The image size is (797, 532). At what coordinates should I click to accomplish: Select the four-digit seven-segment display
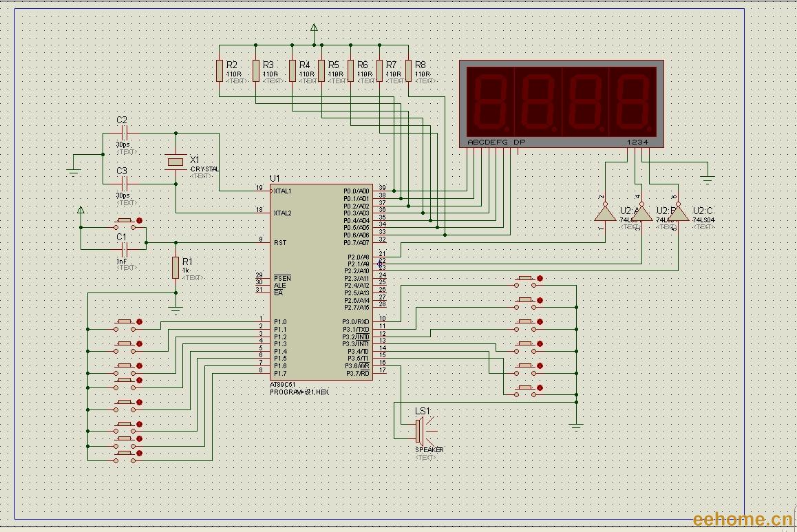[x=562, y=104]
